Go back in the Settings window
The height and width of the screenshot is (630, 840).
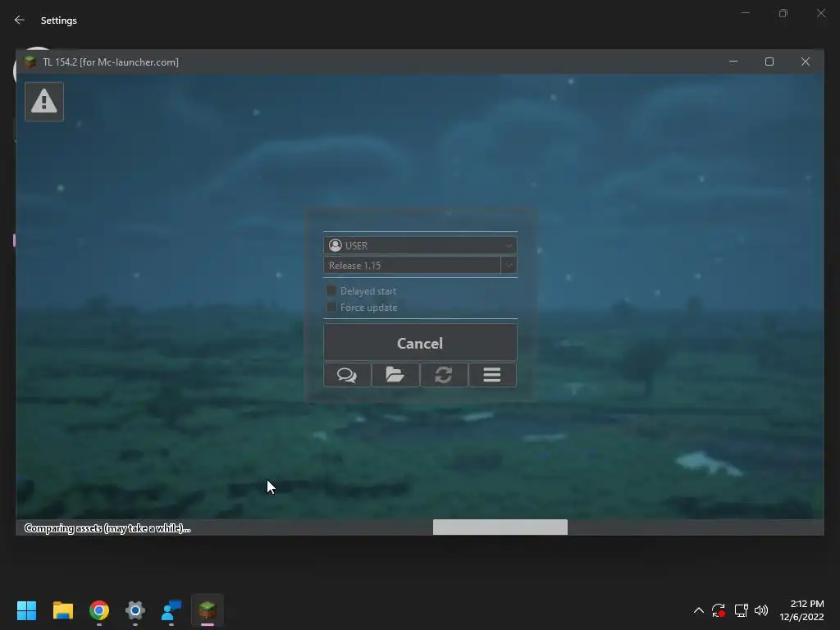[20, 20]
